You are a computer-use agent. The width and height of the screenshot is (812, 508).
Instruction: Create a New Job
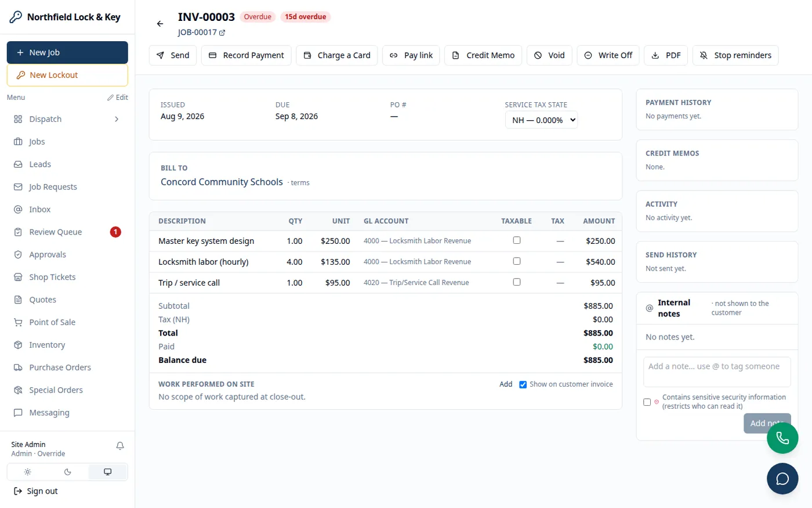click(67, 52)
